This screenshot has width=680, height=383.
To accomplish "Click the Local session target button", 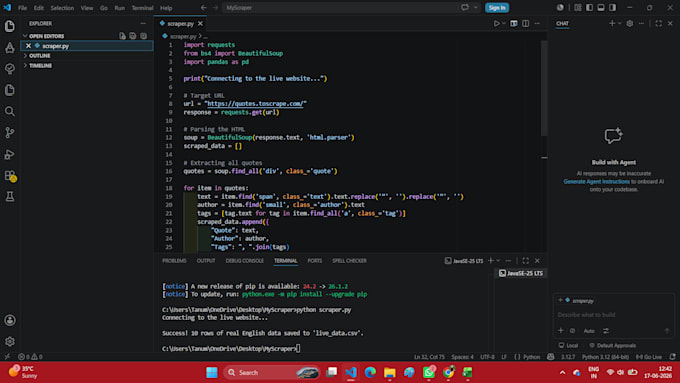I will 569,346.
